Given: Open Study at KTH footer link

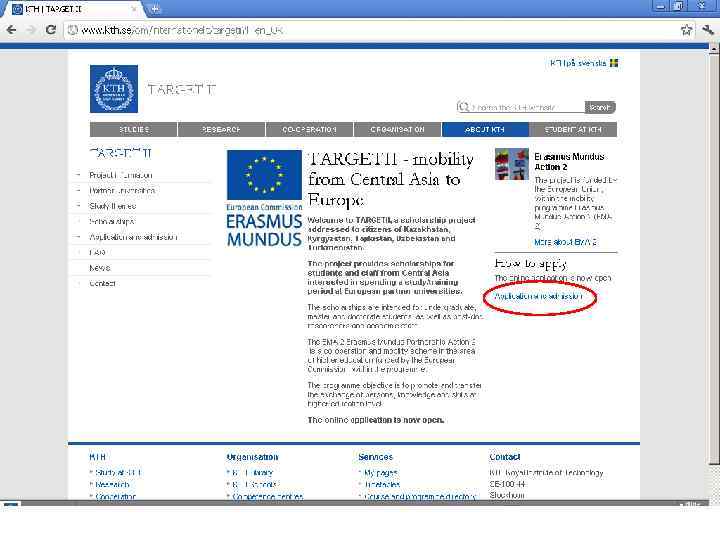Looking at the screenshot, I should point(118,472).
